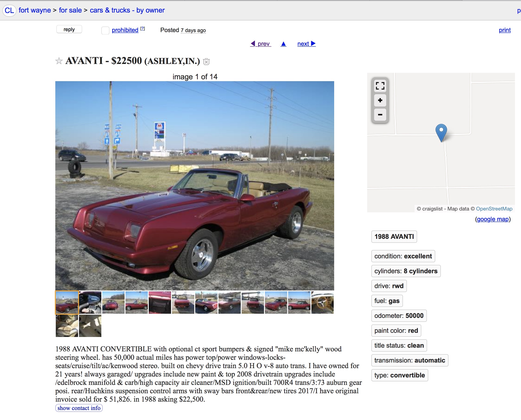Viewport: 521px width, 420px height.
Task: Select the engine bay thumbnail
Action: coord(90,302)
